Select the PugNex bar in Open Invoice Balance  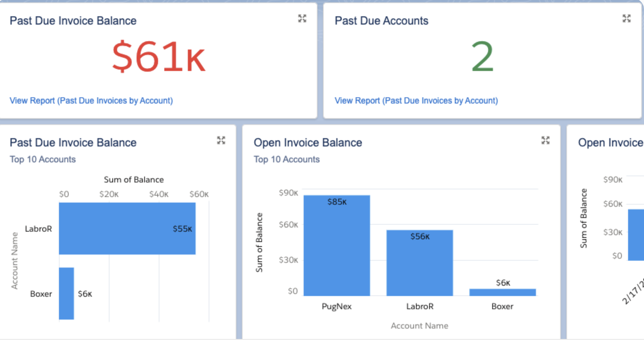point(337,245)
